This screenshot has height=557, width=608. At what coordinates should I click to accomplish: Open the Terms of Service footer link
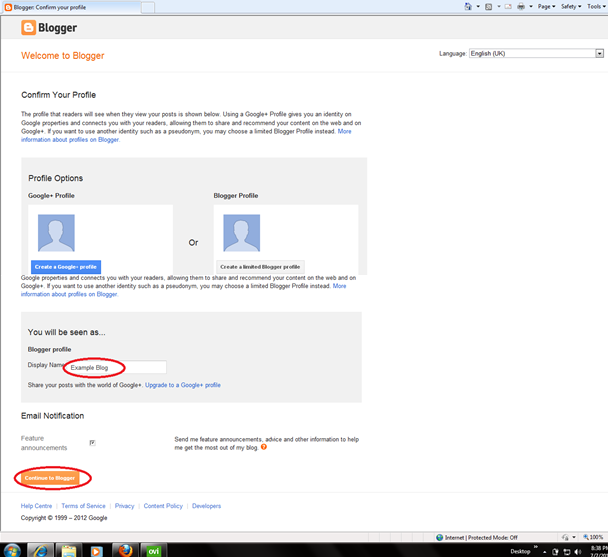point(83,506)
